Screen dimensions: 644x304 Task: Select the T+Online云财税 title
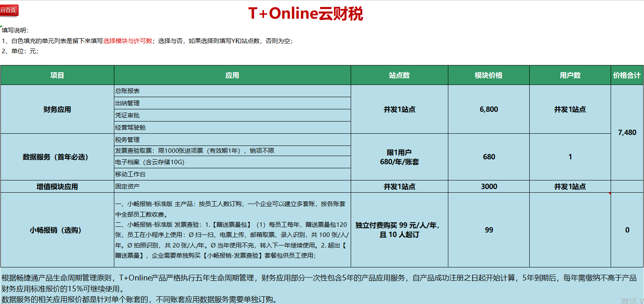306,13
